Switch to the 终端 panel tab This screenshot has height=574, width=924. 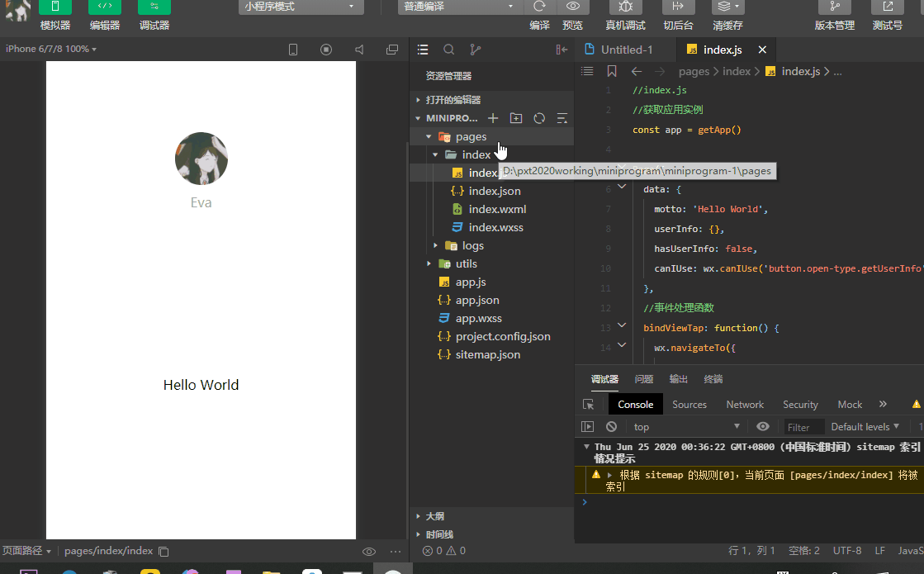(713, 379)
